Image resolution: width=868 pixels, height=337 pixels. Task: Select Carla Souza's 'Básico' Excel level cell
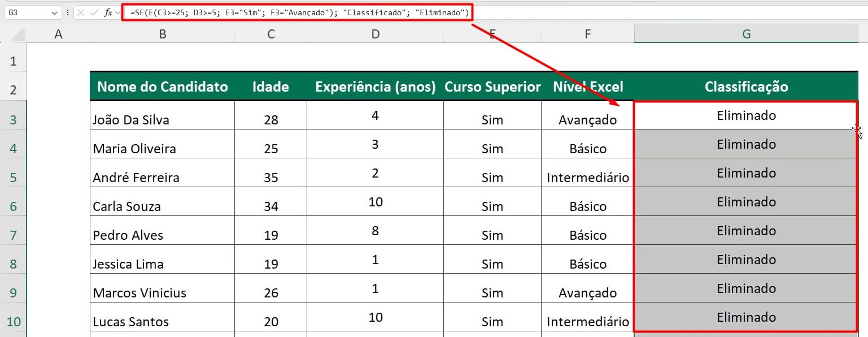coord(588,202)
